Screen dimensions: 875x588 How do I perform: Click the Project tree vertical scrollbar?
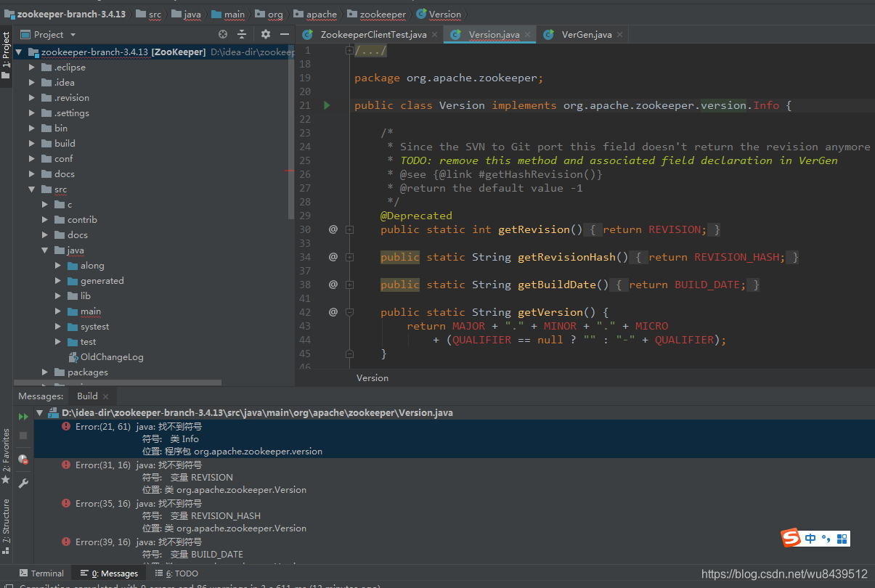coord(292,131)
